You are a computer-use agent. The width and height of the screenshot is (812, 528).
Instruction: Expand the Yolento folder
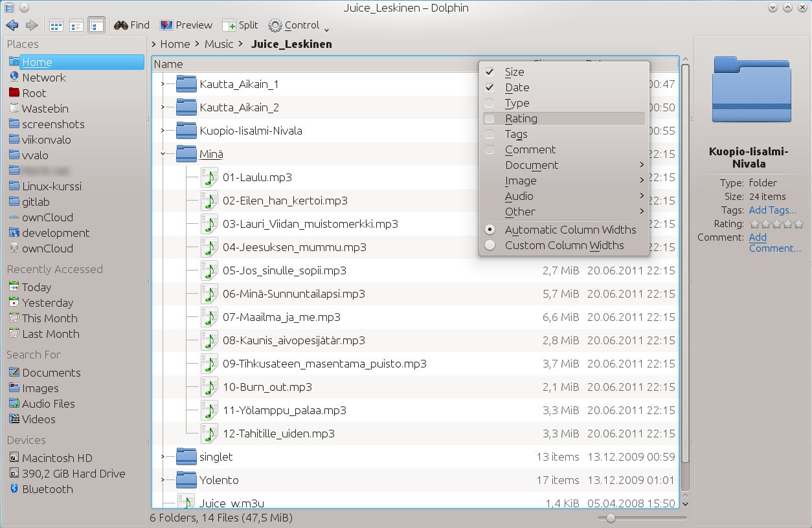[163, 480]
